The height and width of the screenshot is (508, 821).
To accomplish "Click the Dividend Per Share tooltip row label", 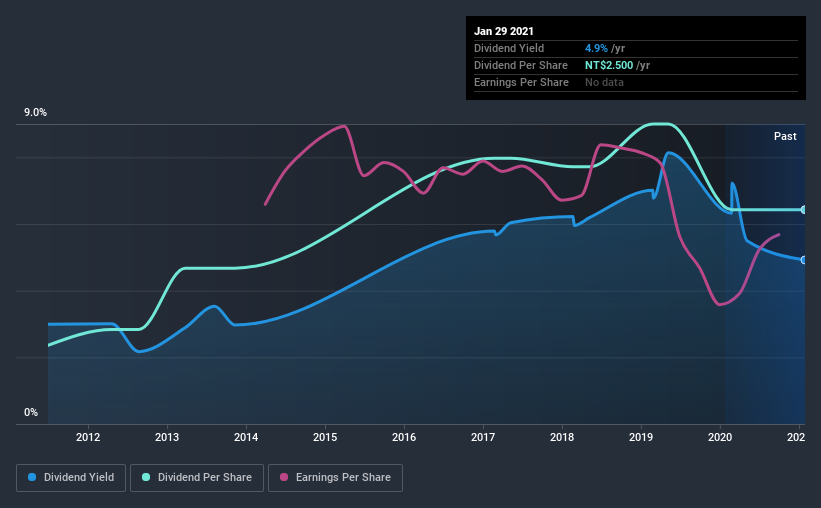I will pos(520,65).
